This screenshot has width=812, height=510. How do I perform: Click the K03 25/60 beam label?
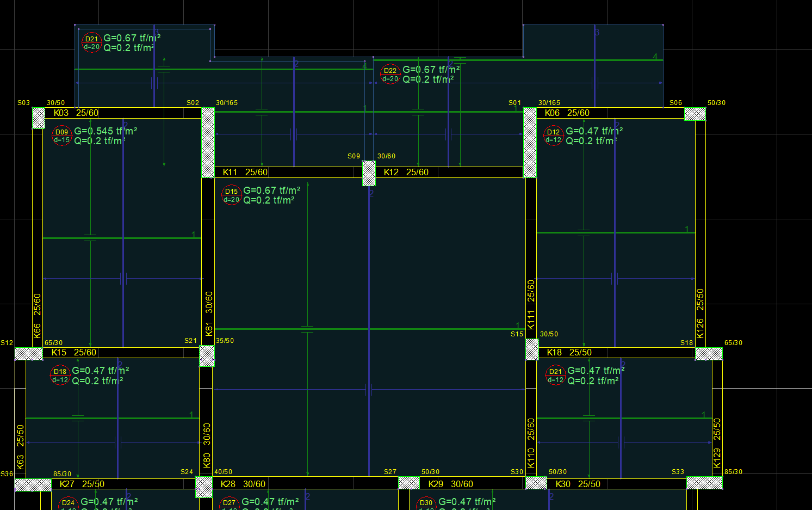pos(76,113)
